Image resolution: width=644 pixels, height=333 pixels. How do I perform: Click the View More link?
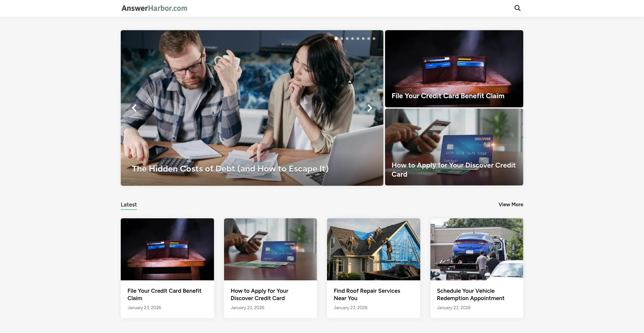click(x=511, y=205)
